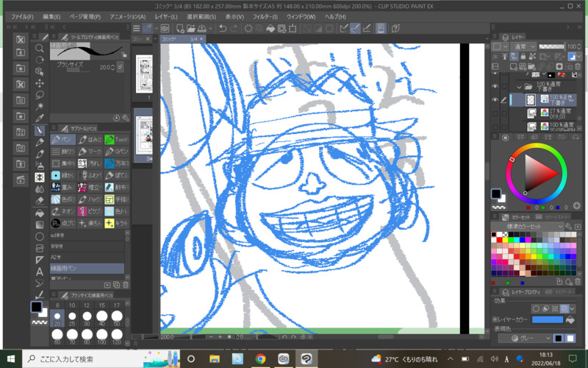Click the Delete sub tool trash icon

click(126, 285)
